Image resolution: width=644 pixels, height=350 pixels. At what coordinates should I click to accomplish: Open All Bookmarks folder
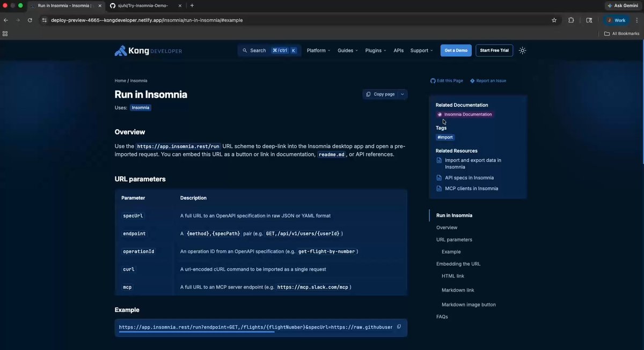point(622,33)
